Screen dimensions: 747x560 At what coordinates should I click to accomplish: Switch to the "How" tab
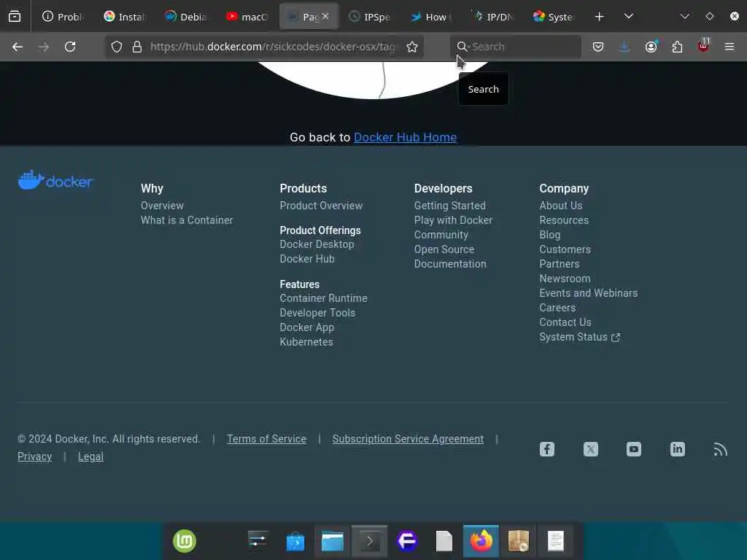tap(431, 17)
